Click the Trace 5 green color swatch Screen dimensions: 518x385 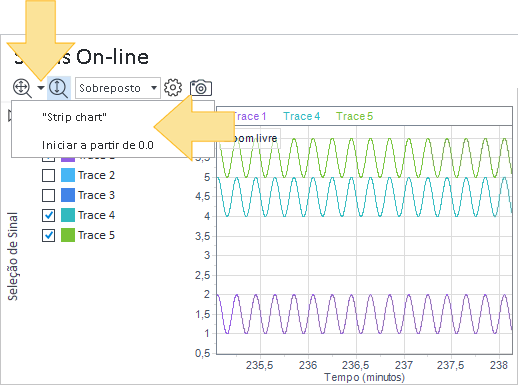tap(68, 235)
